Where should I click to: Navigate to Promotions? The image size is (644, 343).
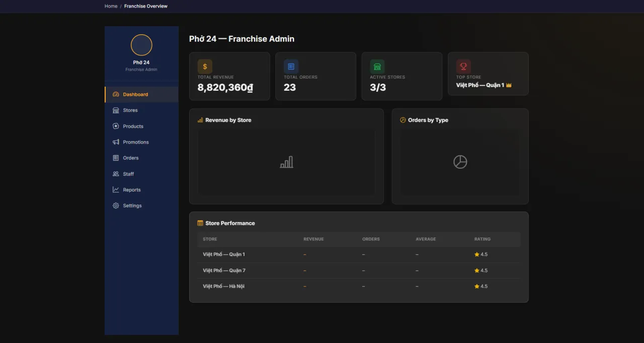141,142
